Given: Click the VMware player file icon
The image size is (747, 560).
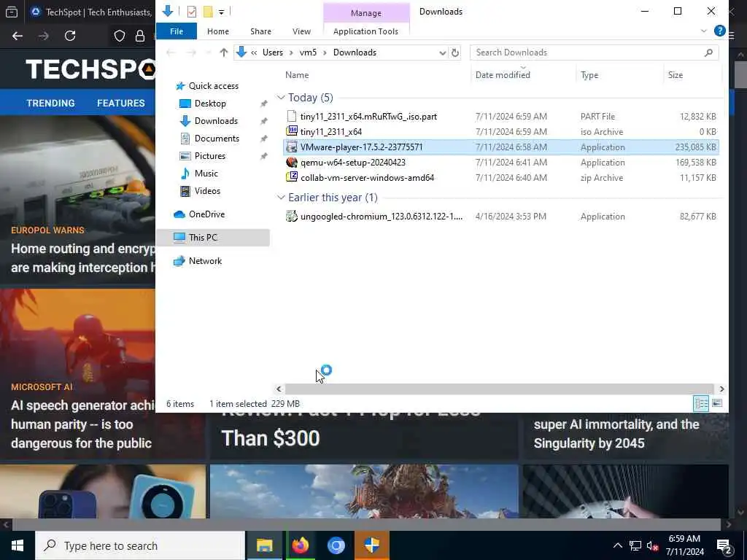Looking at the screenshot, I should point(292,147).
